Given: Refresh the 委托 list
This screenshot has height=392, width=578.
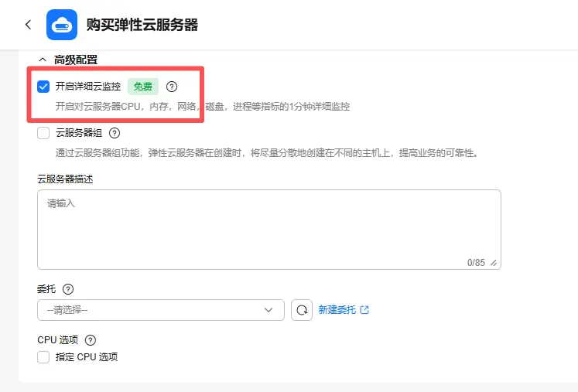Looking at the screenshot, I should [302, 310].
